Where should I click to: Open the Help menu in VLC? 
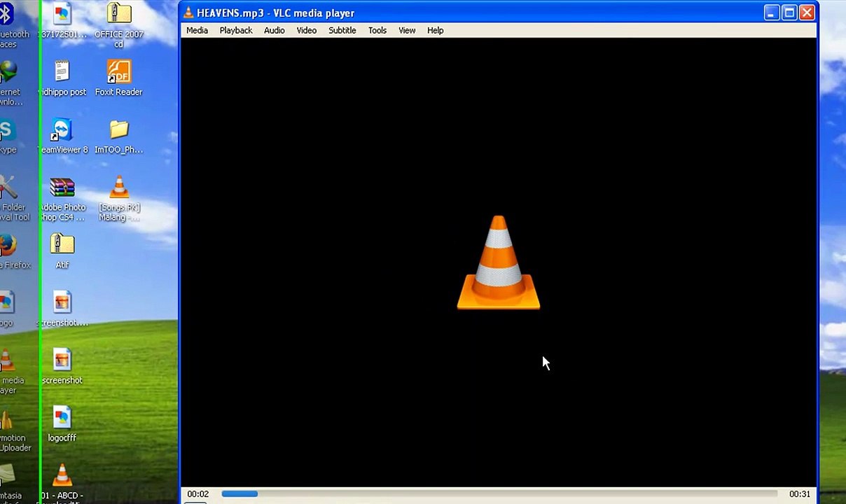pyautogui.click(x=435, y=30)
